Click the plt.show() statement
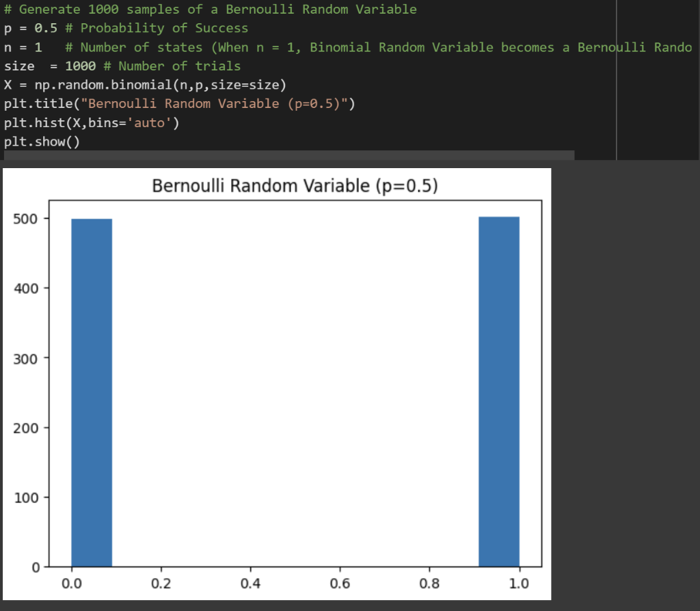This screenshot has width=700, height=611. [41, 141]
